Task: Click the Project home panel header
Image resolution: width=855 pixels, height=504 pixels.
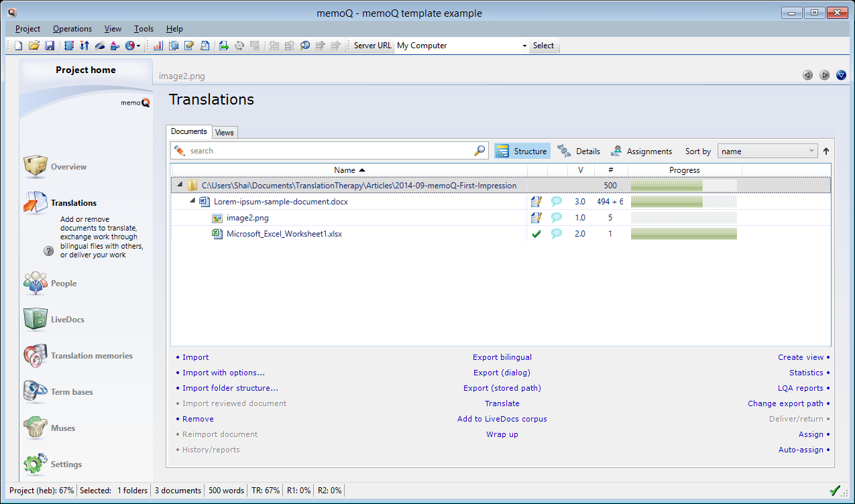Action: [x=86, y=70]
